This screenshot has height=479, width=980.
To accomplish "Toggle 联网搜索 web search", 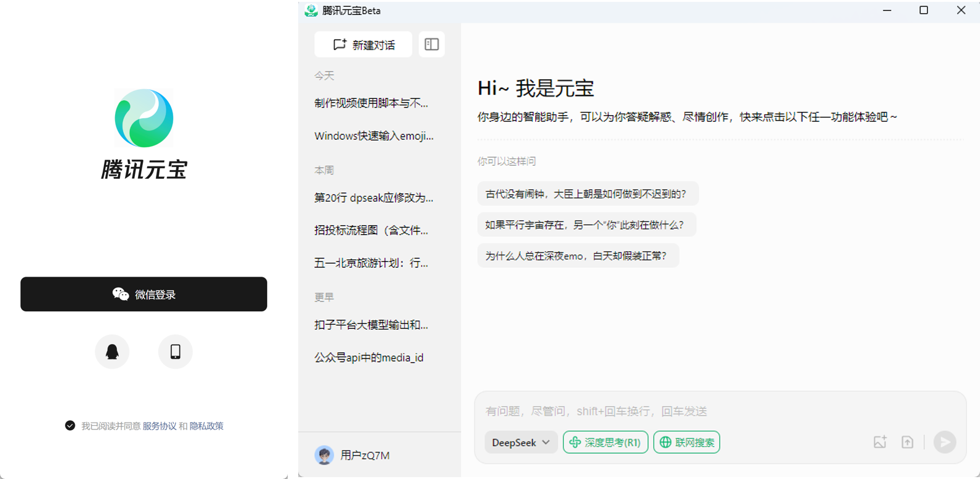I will [x=687, y=442].
